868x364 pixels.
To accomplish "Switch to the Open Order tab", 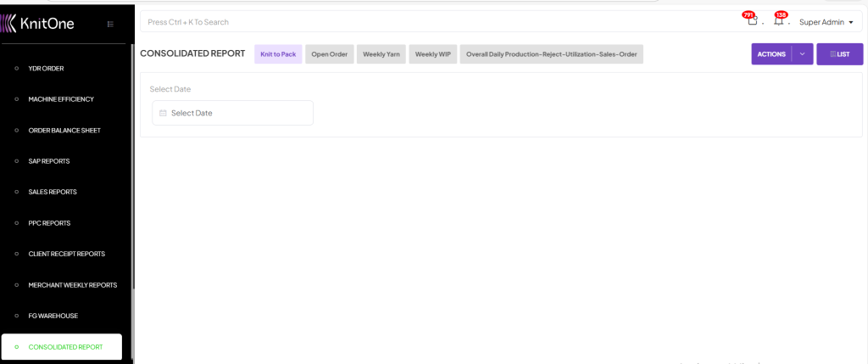I will 329,54.
